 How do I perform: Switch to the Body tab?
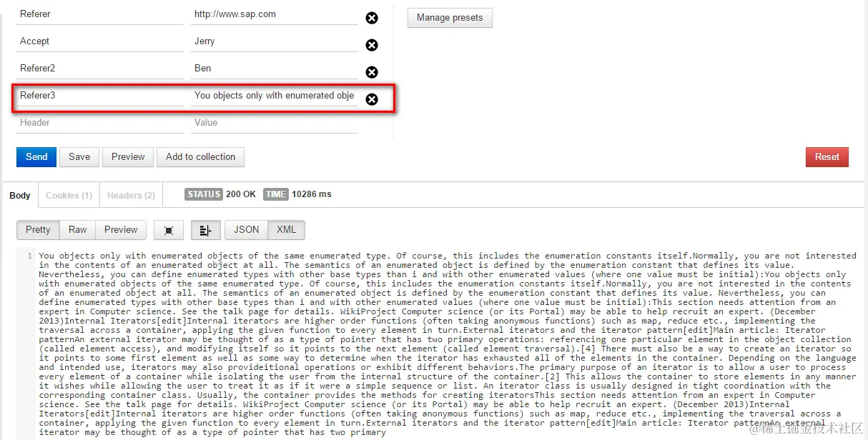(x=20, y=195)
